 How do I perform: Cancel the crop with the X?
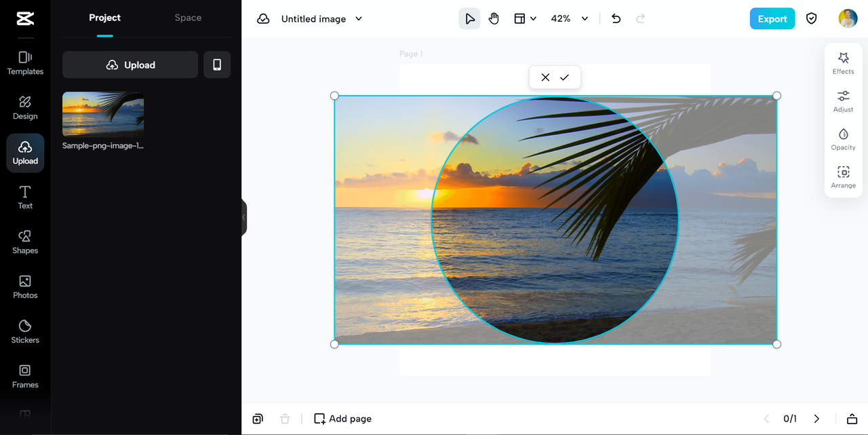(x=545, y=77)
